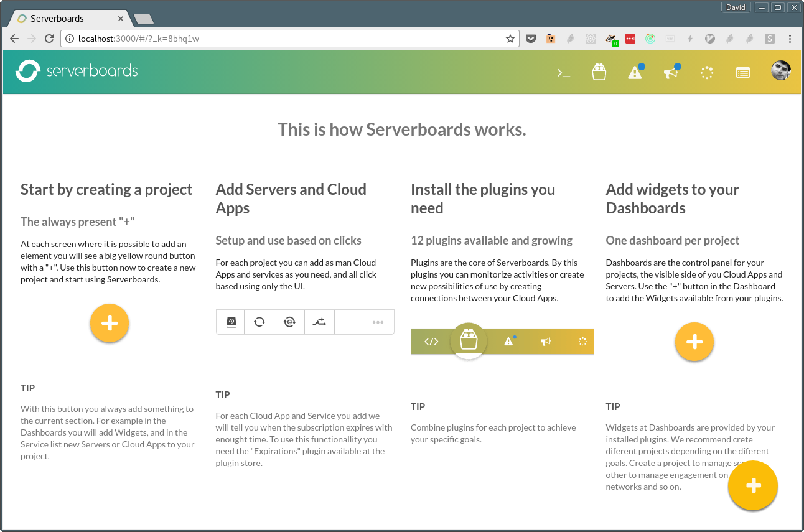The image size is (804, 532).
Task: Click the red LastPass extension icon
Action: [630, 39]
